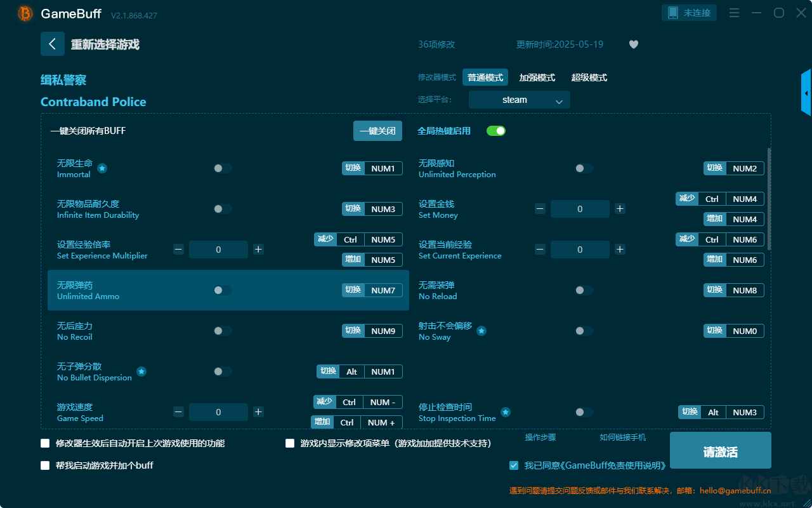
Task: Switch on No Reload
Action: coord(584,290)
